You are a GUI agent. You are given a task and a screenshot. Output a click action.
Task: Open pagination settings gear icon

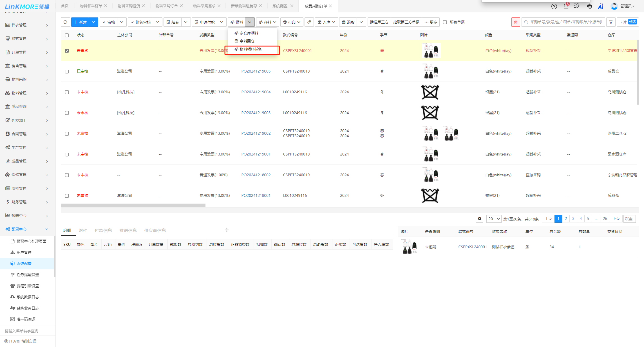(480, 219)
